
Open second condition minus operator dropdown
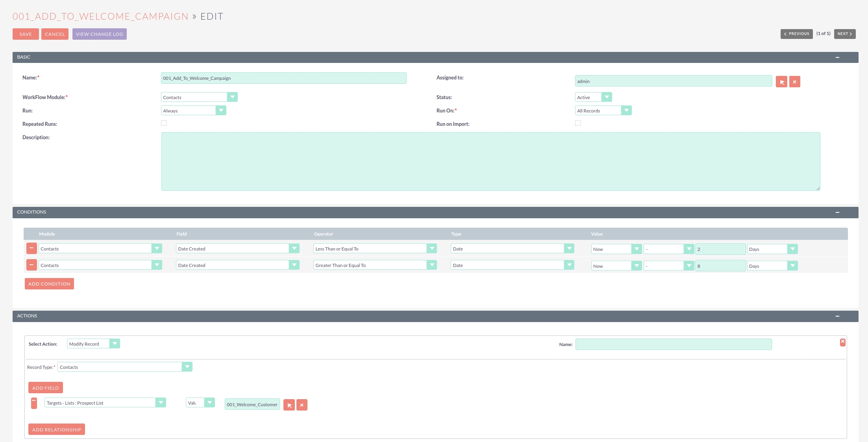[669, 266]
